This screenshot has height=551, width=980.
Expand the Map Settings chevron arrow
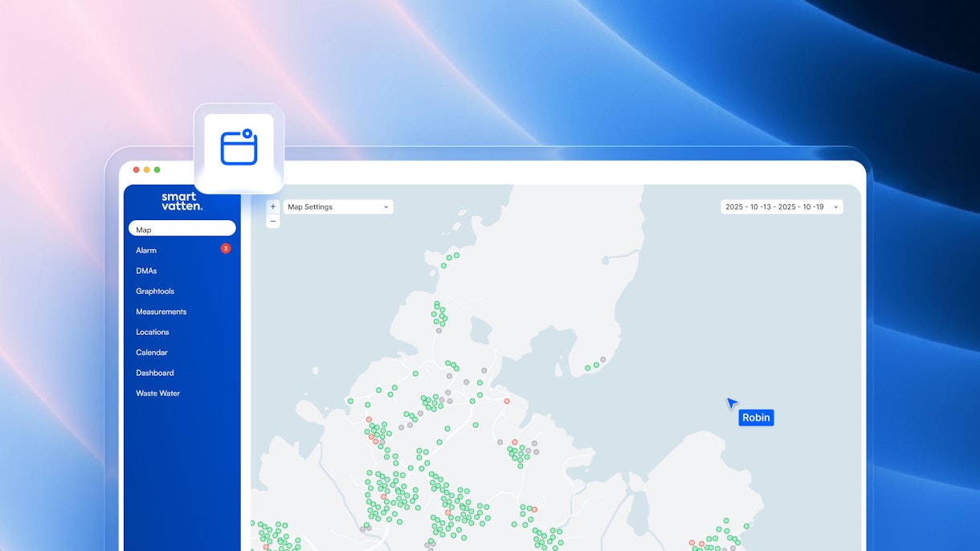pos(385,206)
